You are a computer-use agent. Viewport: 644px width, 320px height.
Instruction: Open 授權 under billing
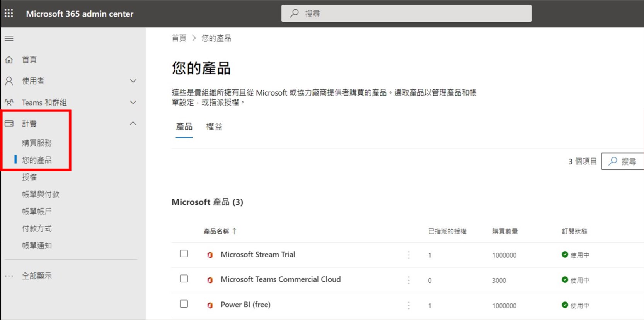tap(29, 177)
